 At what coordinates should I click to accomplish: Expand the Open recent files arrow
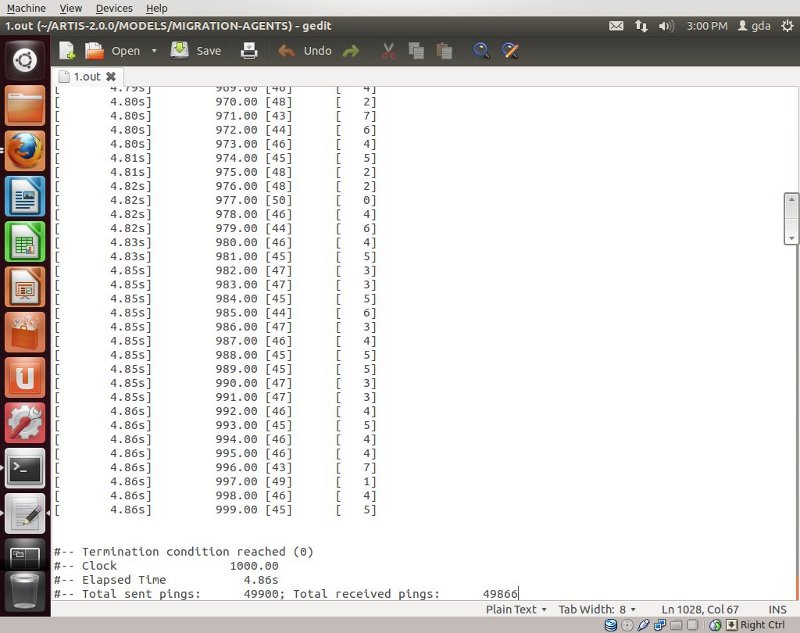pos(154,51)
